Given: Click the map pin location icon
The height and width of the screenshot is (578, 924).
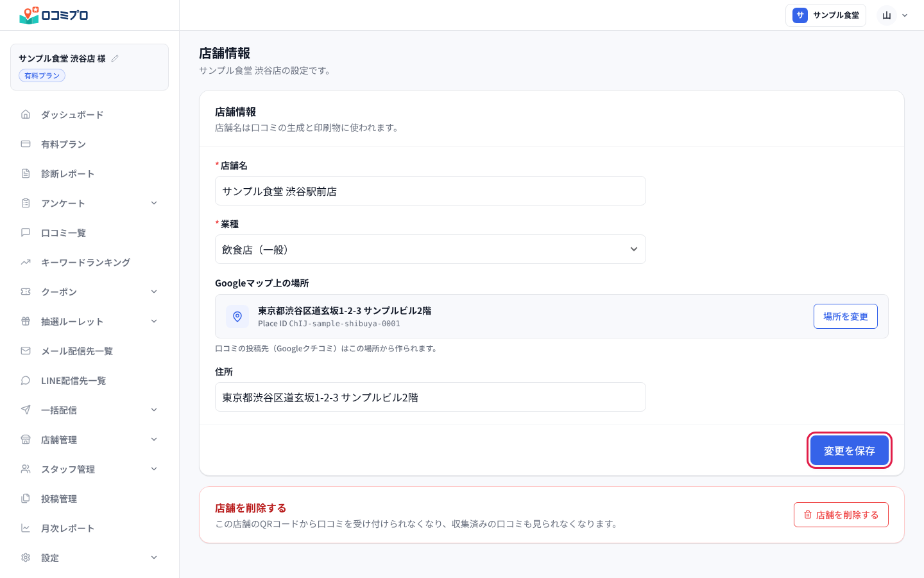Looking at the screenshot, I should click(x=237, y=317).
